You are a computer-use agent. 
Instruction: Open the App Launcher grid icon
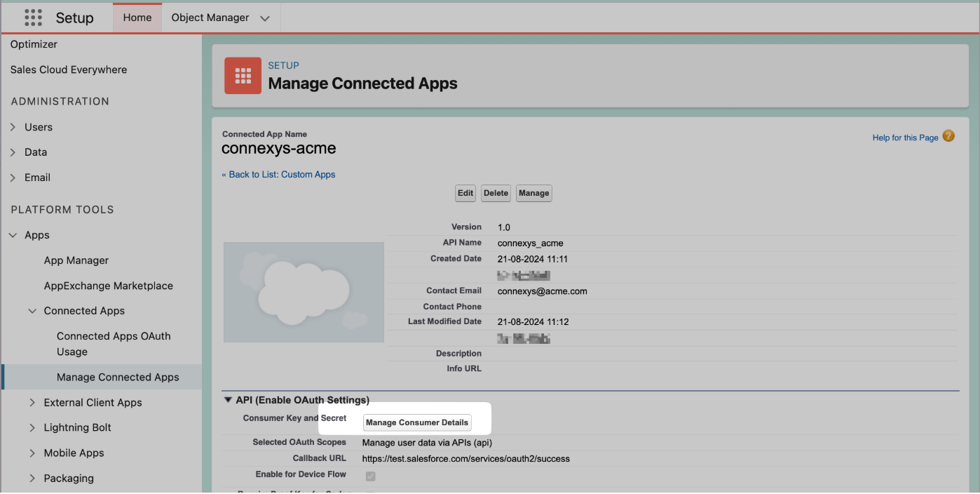[x=33, y=18]
